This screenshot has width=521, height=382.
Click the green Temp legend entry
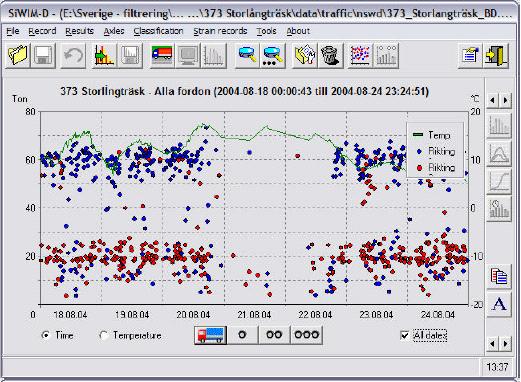click(x=432, y=135)
